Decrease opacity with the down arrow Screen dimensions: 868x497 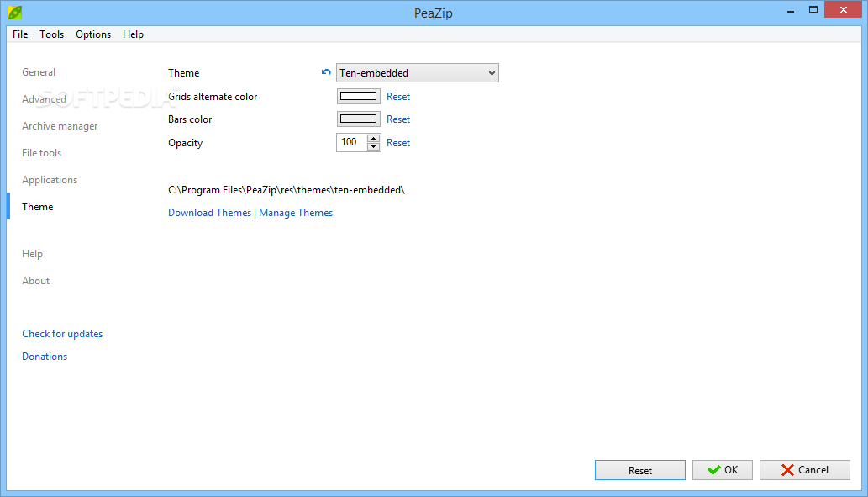pyautogui.click(x=374, y=147)
